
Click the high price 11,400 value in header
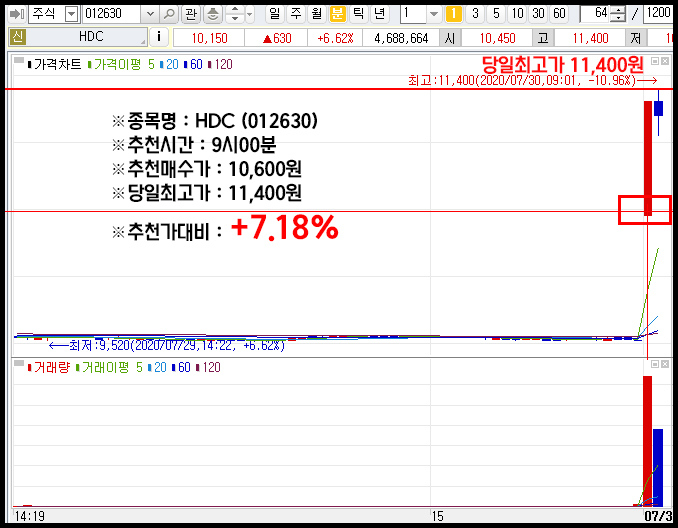tap(590, 38)
